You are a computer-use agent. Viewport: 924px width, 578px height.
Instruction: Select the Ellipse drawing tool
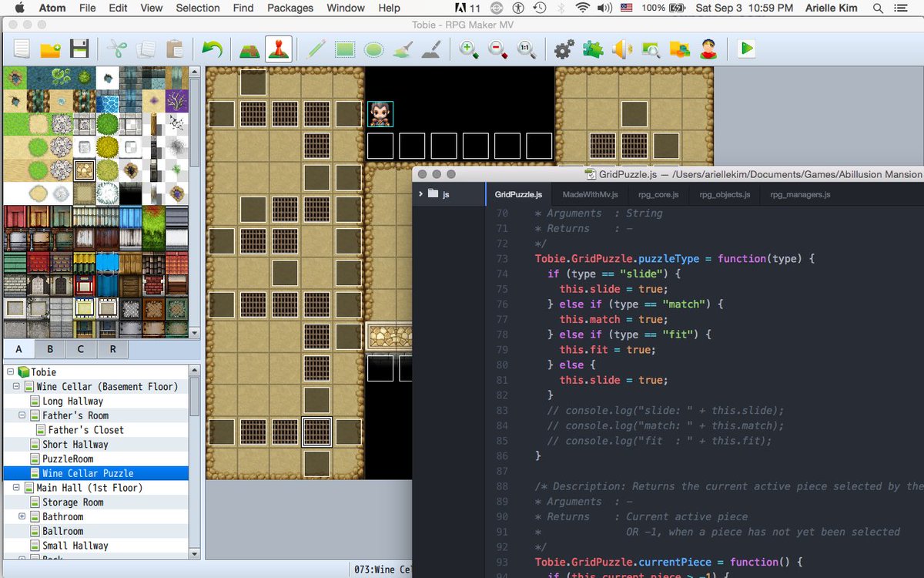[x=373, y=49]
